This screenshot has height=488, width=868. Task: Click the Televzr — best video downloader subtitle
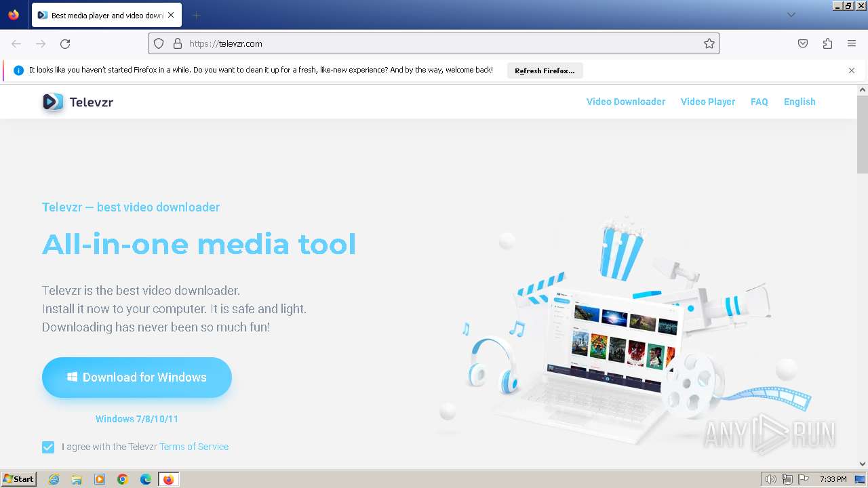[131, 207]
